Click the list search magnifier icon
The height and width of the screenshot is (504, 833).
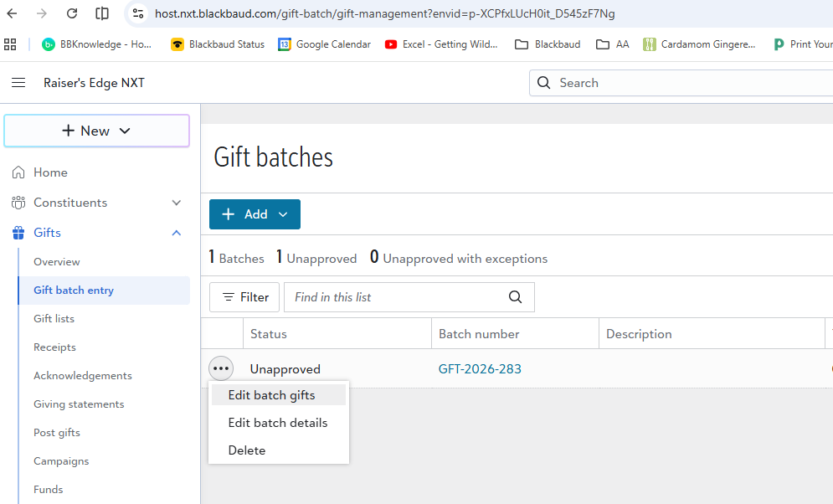tap(516, 297)
